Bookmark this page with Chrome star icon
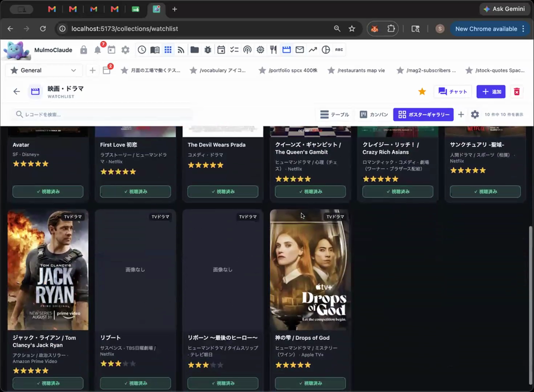The width and height of the screenshot is (534, 392). [x=352, y=29]
